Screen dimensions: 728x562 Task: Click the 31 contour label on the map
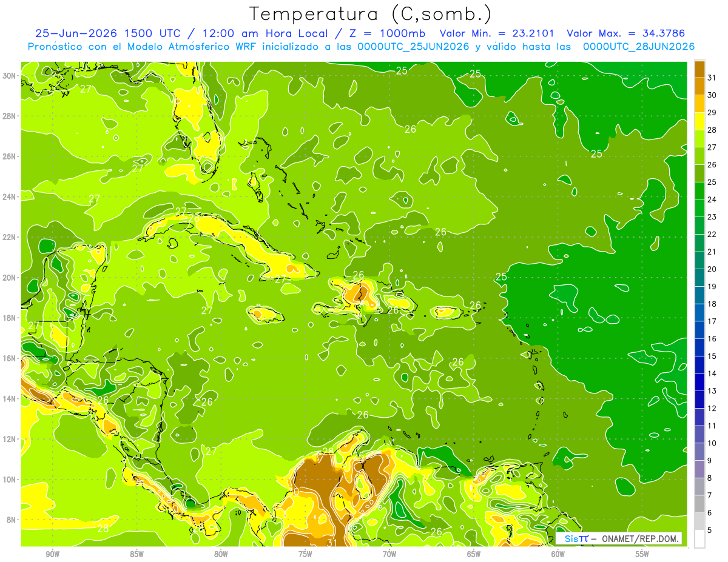332,541
